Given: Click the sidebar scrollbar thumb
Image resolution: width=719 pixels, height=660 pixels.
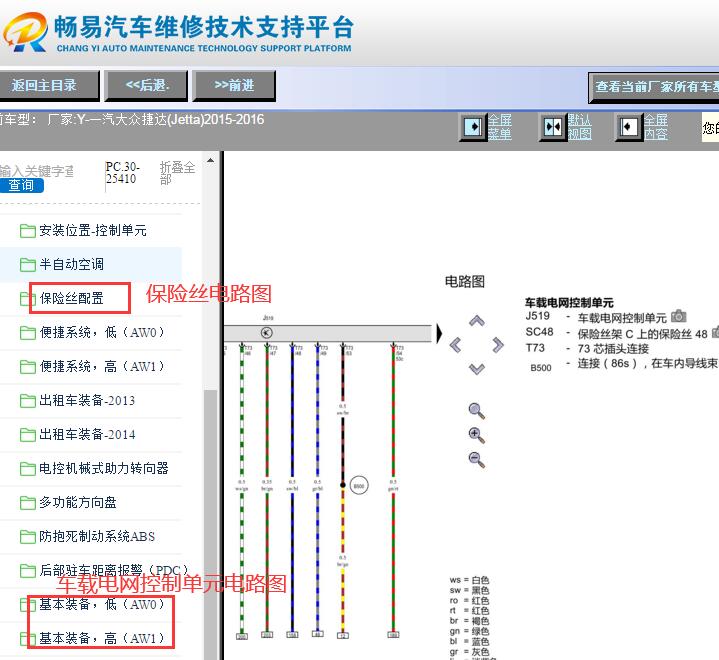Looking at the screenshot, I should tap(210, 525).
